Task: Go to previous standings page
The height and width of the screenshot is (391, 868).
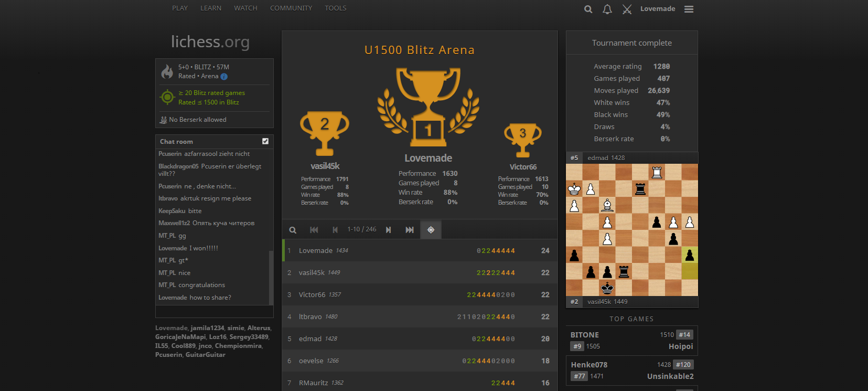Action: [335, 230]
